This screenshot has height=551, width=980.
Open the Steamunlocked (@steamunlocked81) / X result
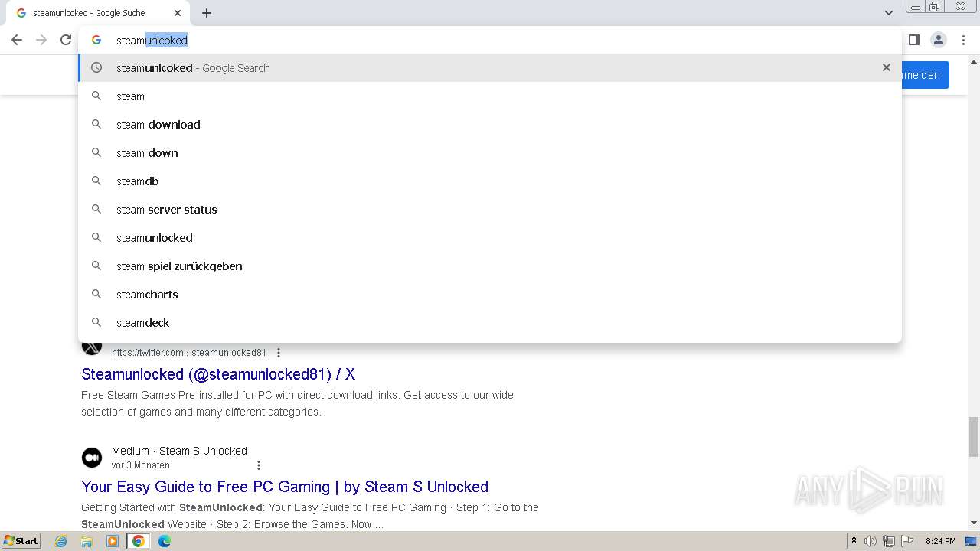click(218, 374)
